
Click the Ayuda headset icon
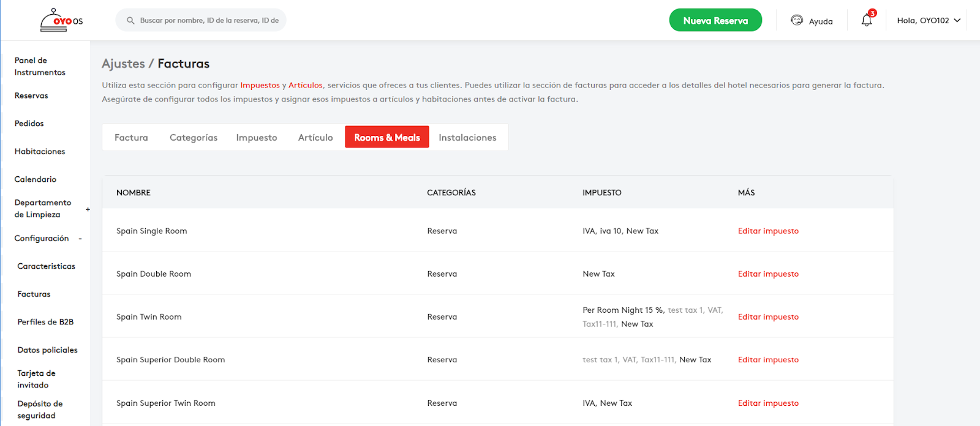pos(796,20)
